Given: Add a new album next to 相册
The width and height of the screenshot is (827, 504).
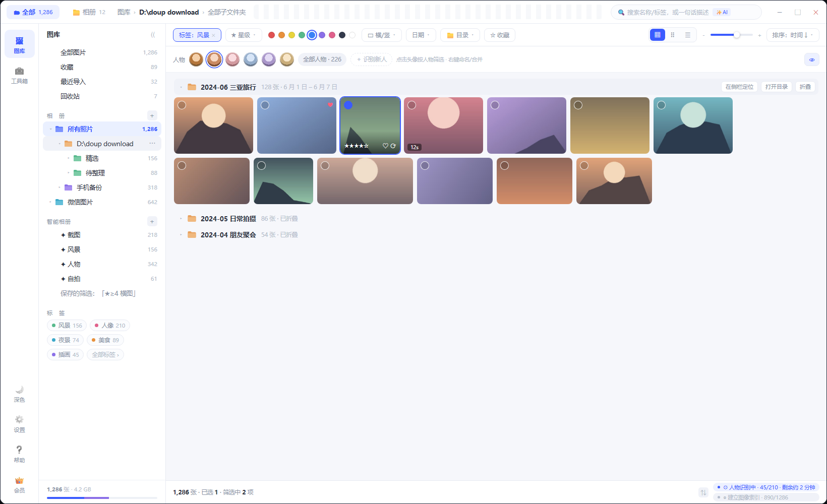Looking at the screenshot, I should 152,116.
